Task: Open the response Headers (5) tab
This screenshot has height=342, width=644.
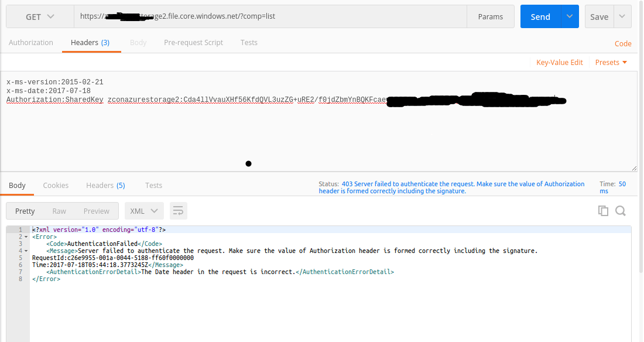Action: click(105, 185)
